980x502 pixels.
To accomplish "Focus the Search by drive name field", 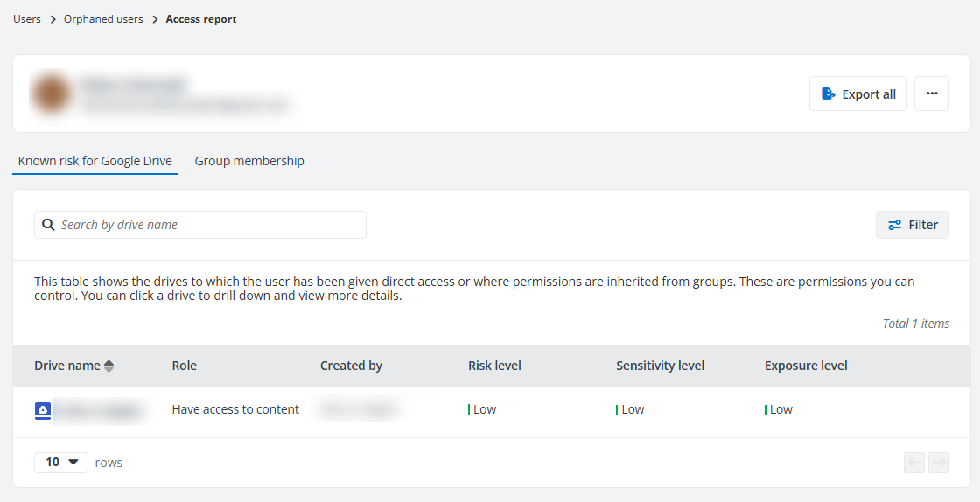I will tap(200, 225).
